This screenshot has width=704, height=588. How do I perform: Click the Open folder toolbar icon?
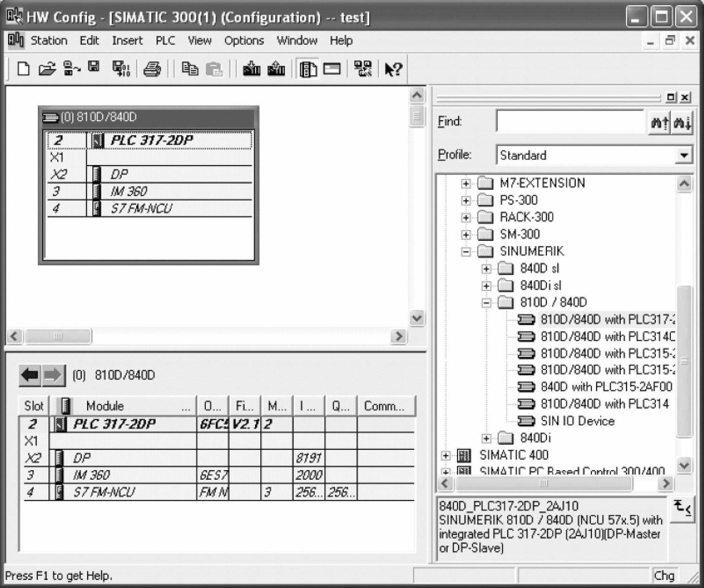(x=47, y=69)
